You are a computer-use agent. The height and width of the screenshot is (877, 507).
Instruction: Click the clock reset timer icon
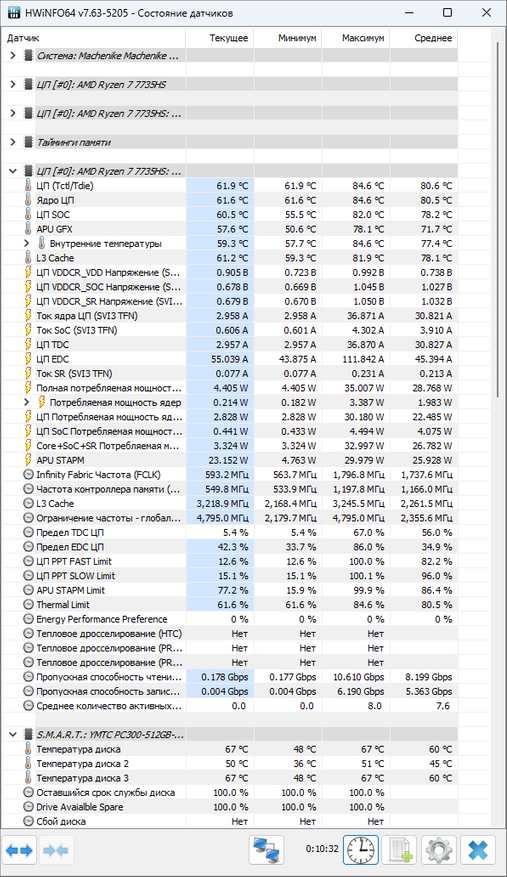pos(361,851)
